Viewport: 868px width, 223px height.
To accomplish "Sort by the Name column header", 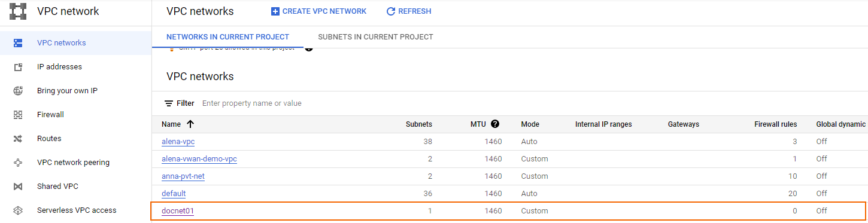I will (x=171, y=124).
